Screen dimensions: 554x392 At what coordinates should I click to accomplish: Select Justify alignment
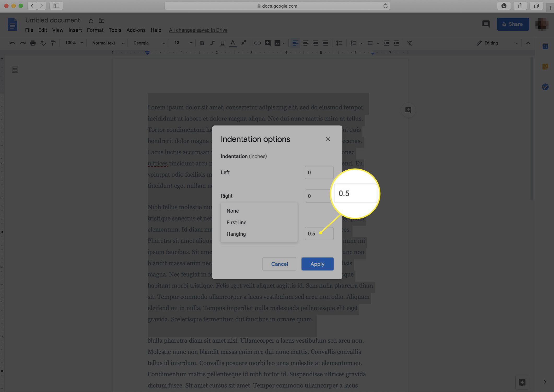click(x=325, y=43)
